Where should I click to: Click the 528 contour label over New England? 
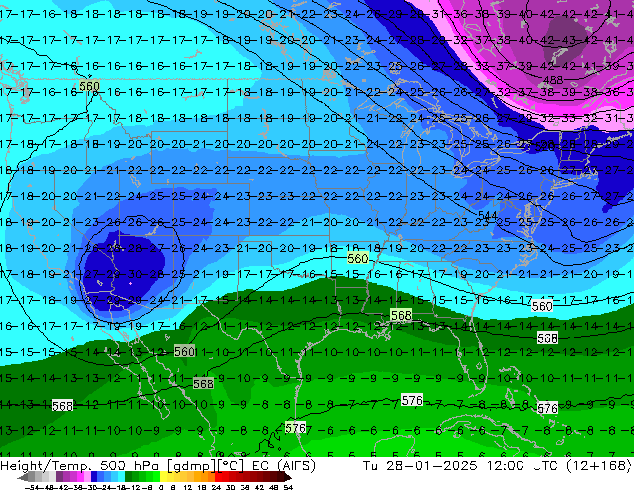tap(544, 146)
